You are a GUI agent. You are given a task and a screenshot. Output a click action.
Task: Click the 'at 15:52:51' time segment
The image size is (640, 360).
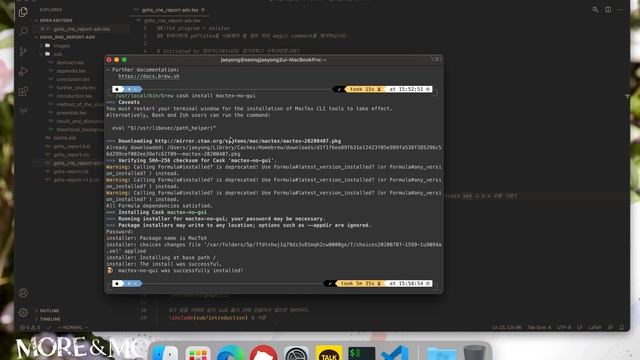(x=409, y=89)
